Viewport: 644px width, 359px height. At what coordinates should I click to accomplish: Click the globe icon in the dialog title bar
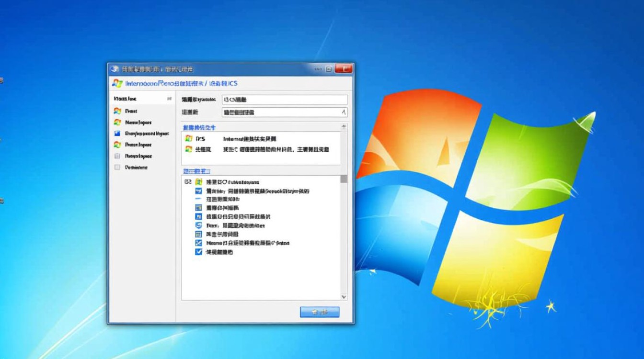(114, 69)
